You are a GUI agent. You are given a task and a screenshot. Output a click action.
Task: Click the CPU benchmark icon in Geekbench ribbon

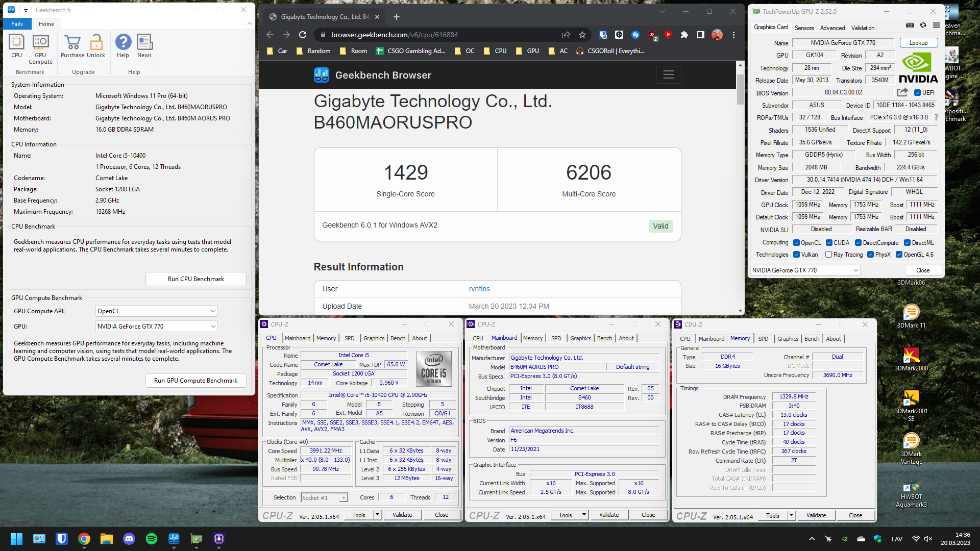pos(16,46)
